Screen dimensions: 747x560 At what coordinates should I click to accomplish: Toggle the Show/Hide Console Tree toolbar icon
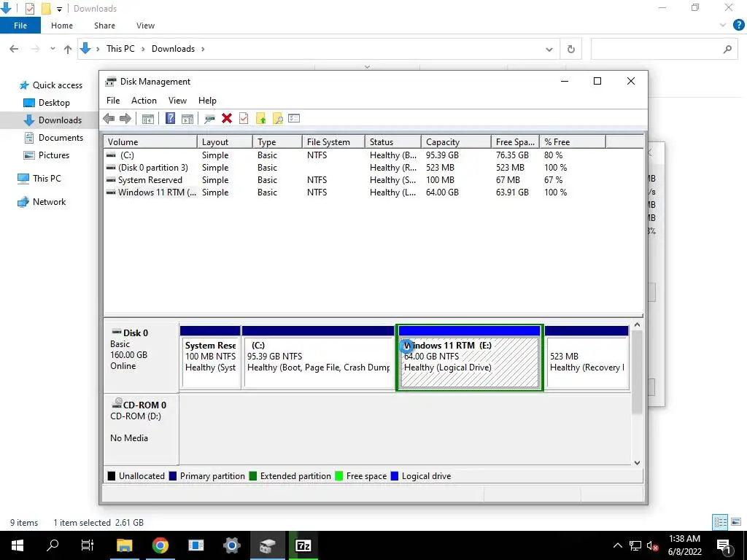(147, 119)
